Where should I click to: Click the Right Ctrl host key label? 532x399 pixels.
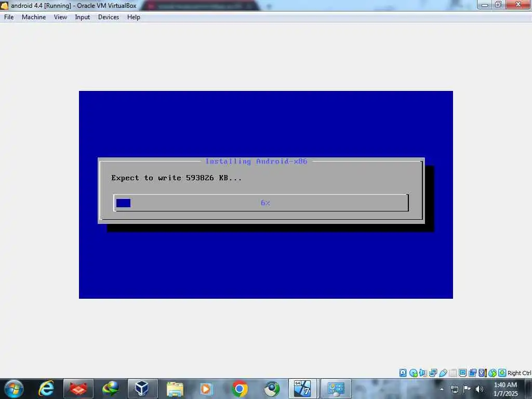(519, 373)
